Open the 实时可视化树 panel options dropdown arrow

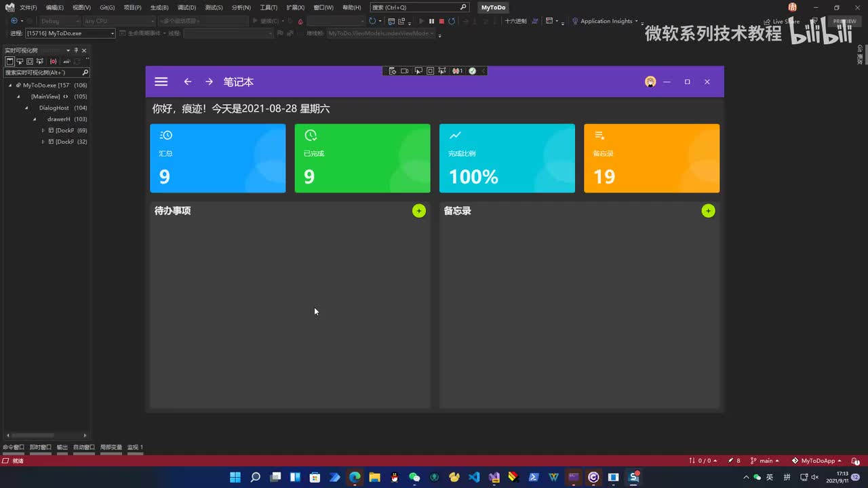[x=68, y=51]
